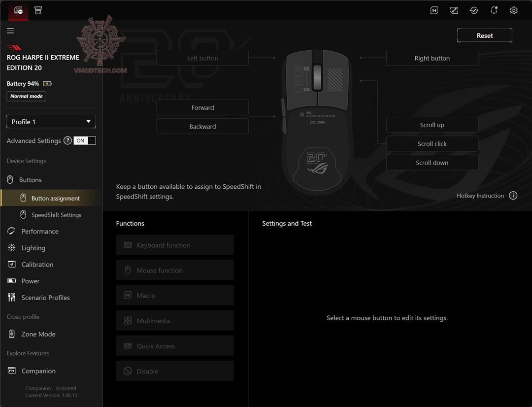532x407 pixels.
Task: Choose Quick Access in Functions list
Action: coord(175,346)
